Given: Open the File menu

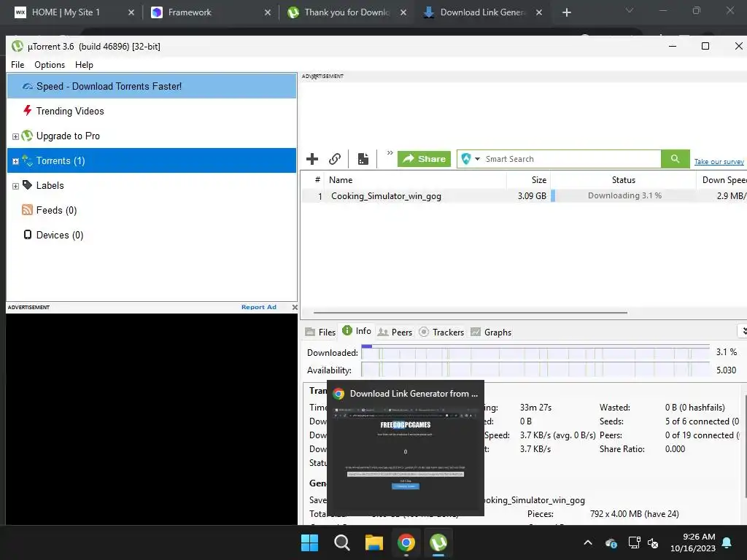Looking at the screenshot, I should pos(18,65).
